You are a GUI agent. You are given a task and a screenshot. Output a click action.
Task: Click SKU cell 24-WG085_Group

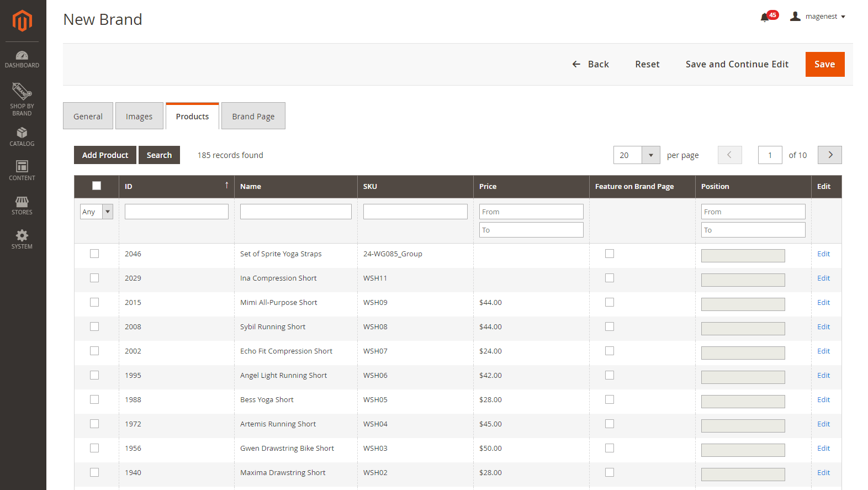(x=393, y=254)
